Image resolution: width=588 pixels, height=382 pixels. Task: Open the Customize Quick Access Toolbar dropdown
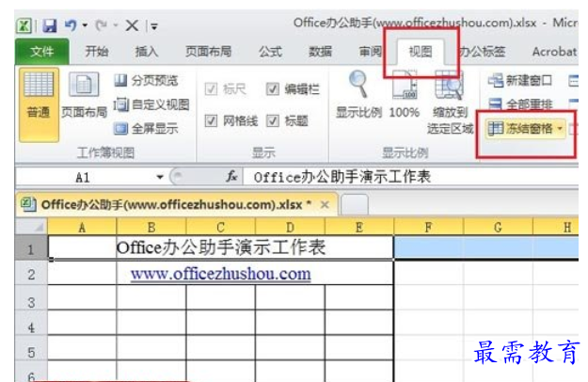pos(154,26)
